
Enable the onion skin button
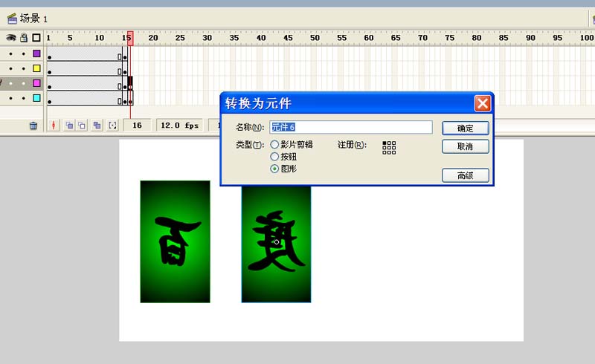pyautogui.click(x=69, y=125)
